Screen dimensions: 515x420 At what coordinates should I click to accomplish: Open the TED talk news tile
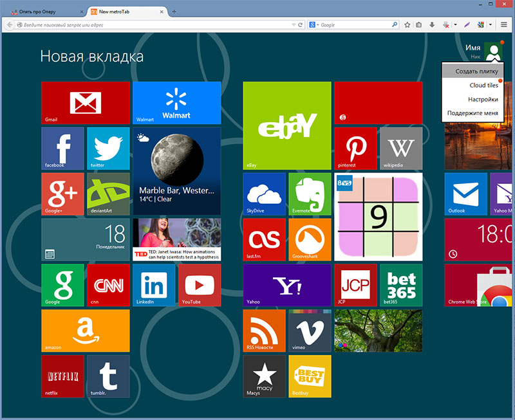(x=176, y=239)
